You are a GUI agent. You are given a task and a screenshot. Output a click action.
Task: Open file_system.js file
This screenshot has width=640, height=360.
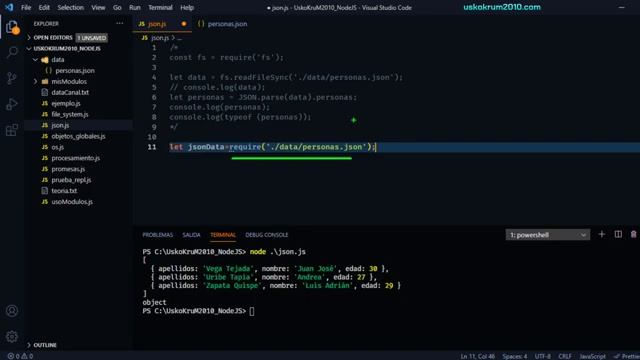coord(69,114)
